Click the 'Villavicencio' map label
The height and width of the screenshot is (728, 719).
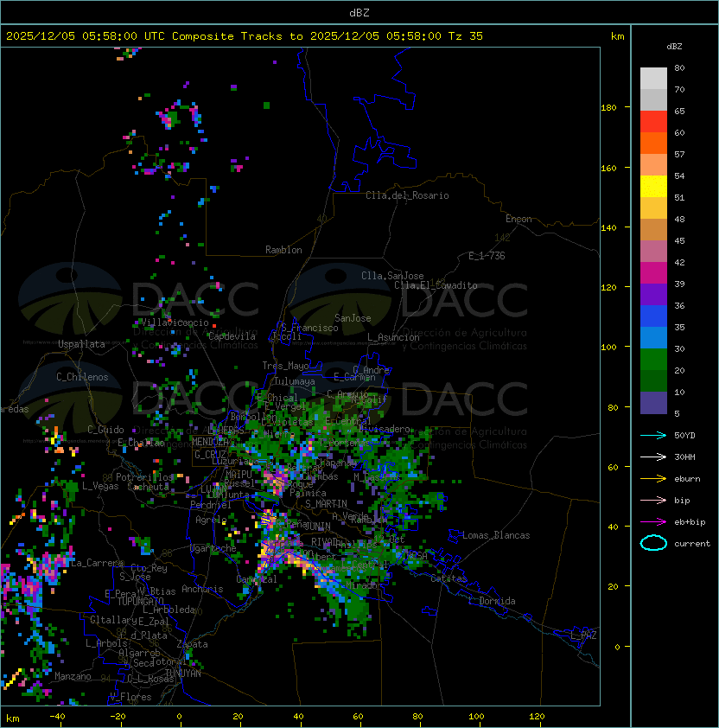(x=175, y=322)
